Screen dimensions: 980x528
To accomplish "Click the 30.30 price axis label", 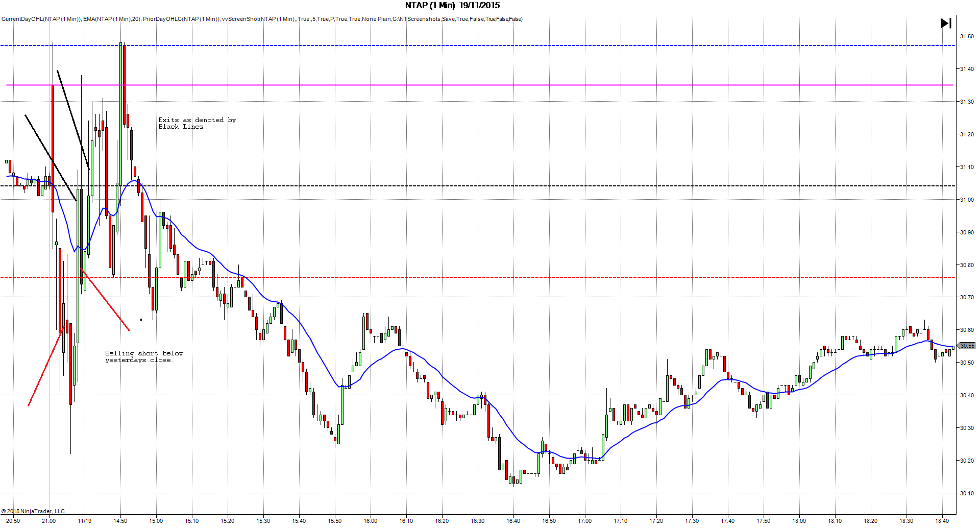I will tap(967, 428).
